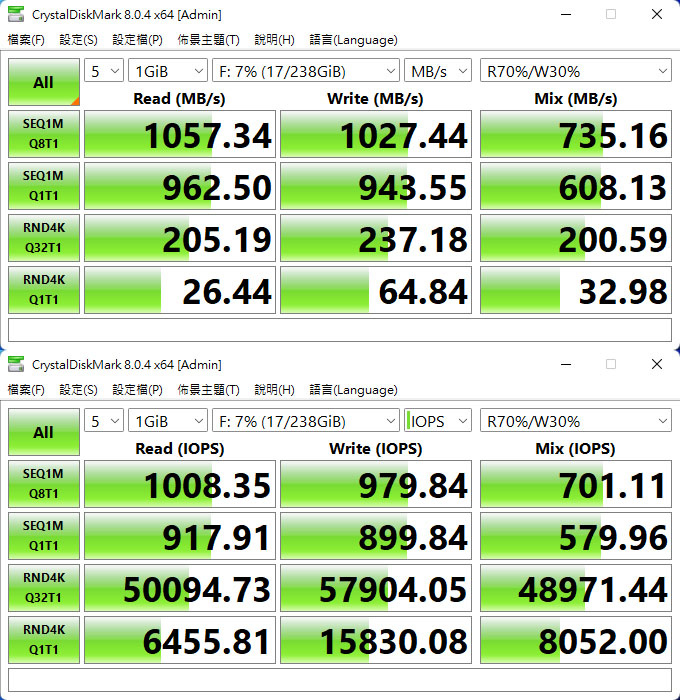Click 26.44 read result
The height and width of the screenshot is (700, 680).
(x=180, y=290)
